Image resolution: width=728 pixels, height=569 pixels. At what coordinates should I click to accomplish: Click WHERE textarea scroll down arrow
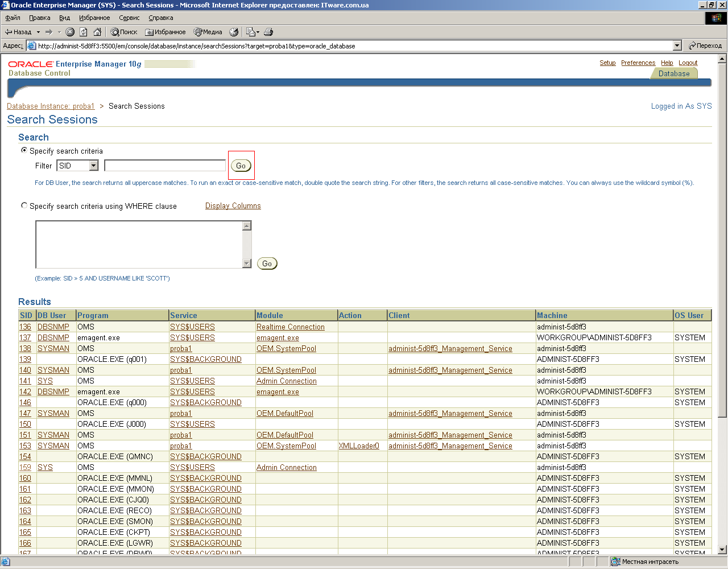pos(247,263)
